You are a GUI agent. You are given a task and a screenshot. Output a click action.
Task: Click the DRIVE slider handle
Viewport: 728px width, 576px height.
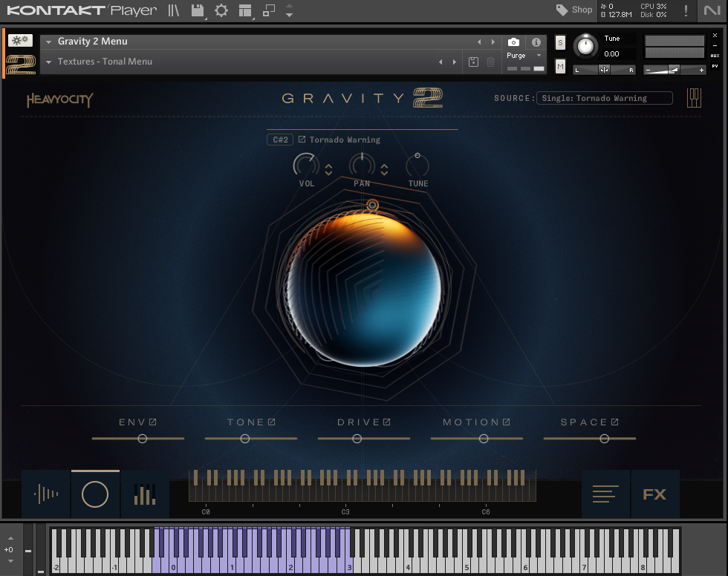click(x=357, y=438)
